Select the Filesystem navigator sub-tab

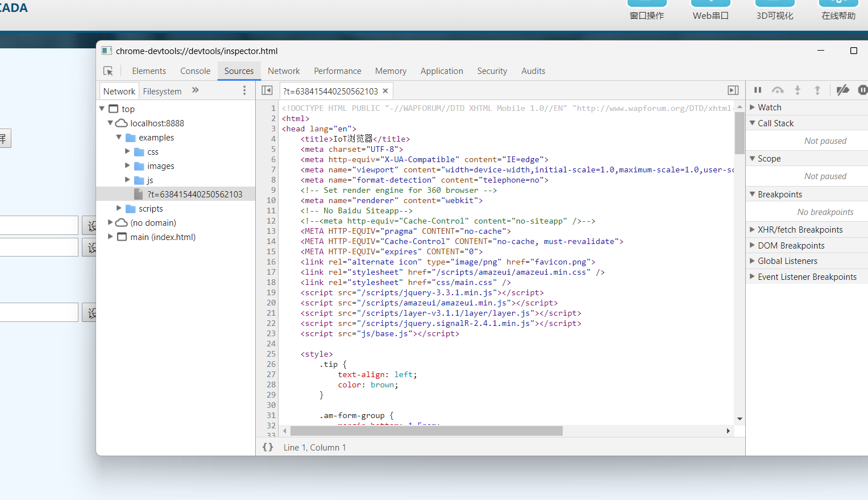coord(163,91)
